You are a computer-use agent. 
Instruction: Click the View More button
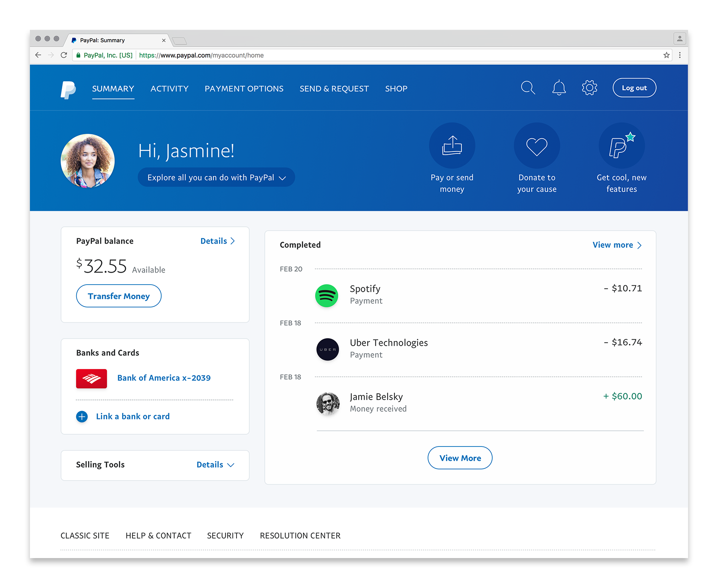(460, 458)
